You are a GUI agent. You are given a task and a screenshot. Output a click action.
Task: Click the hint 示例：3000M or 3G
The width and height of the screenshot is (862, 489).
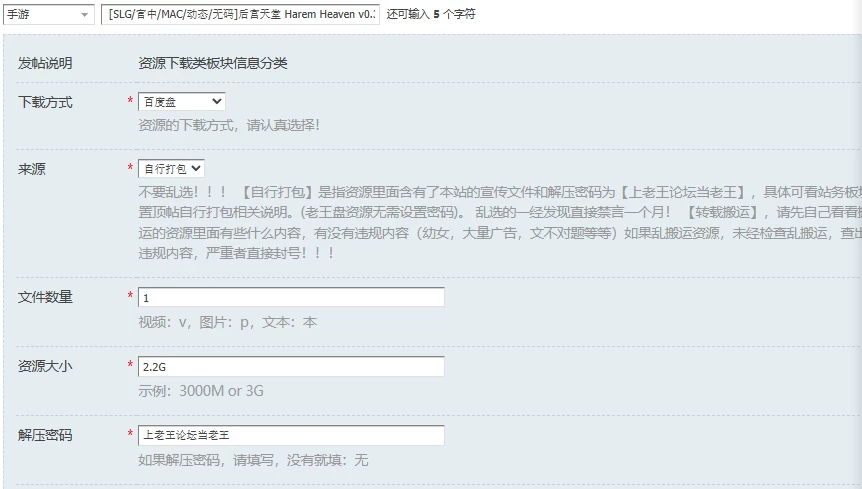click(x=201, y=391)
